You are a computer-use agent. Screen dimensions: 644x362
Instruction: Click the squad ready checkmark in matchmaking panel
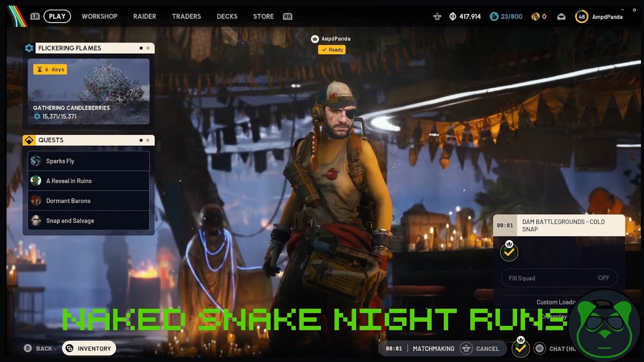pyautogui.click(x=509, y=252)
